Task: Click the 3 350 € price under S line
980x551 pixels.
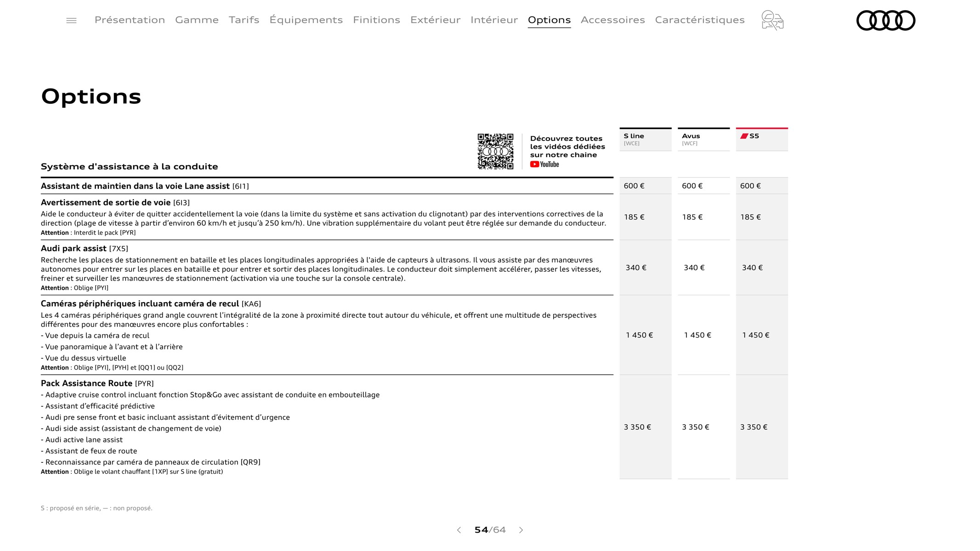Action: click(x=637, y=427)
